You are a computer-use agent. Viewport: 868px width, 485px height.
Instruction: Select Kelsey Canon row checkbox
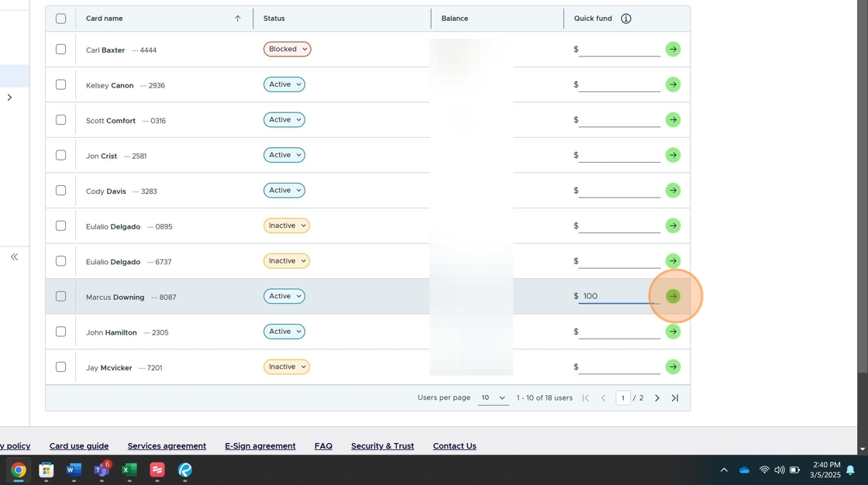pyautogui.click(x=61, y=84)
